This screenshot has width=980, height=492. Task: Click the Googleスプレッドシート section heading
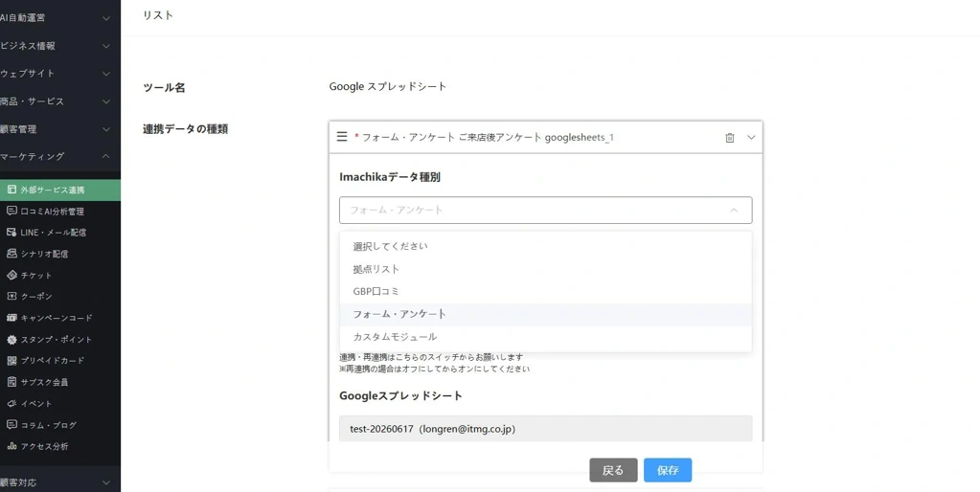(400, 396)
